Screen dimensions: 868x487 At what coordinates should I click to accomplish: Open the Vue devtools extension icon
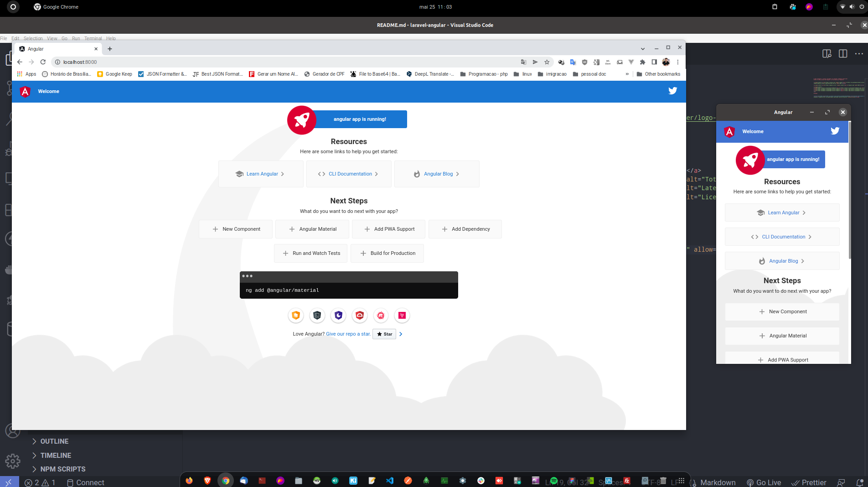pos(631,62)
